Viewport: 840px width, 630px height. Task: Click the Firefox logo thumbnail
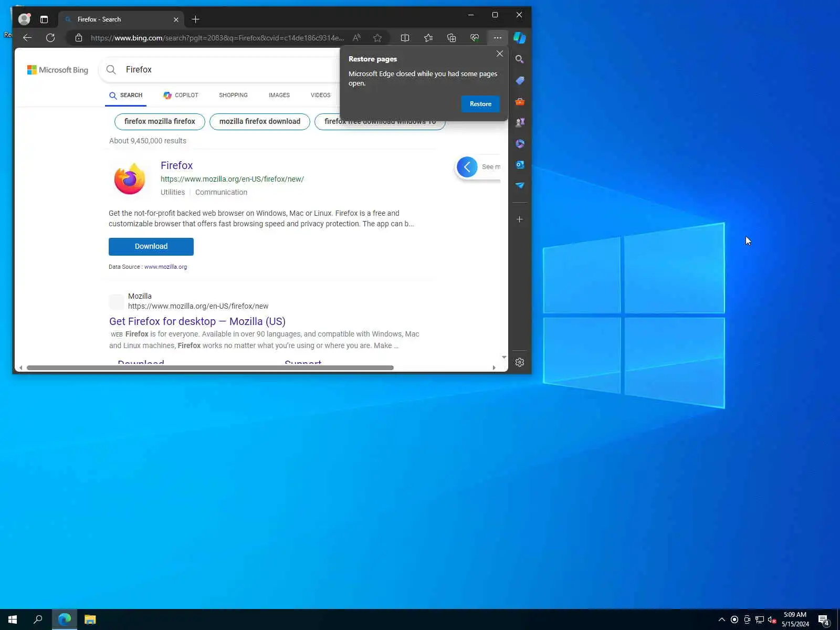[x=130, y=178]
